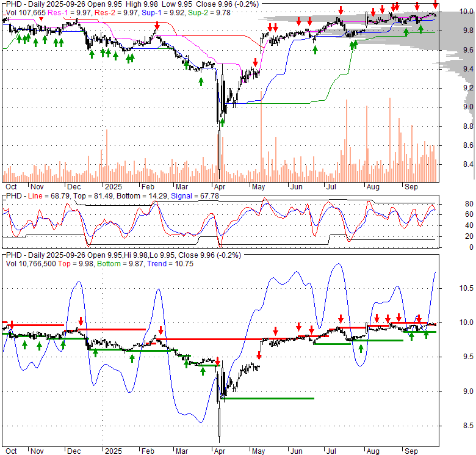Select the "Res-1 = 9.97" legend entry
The height and width of the screenshot is (455, 476).
point(70,13)
